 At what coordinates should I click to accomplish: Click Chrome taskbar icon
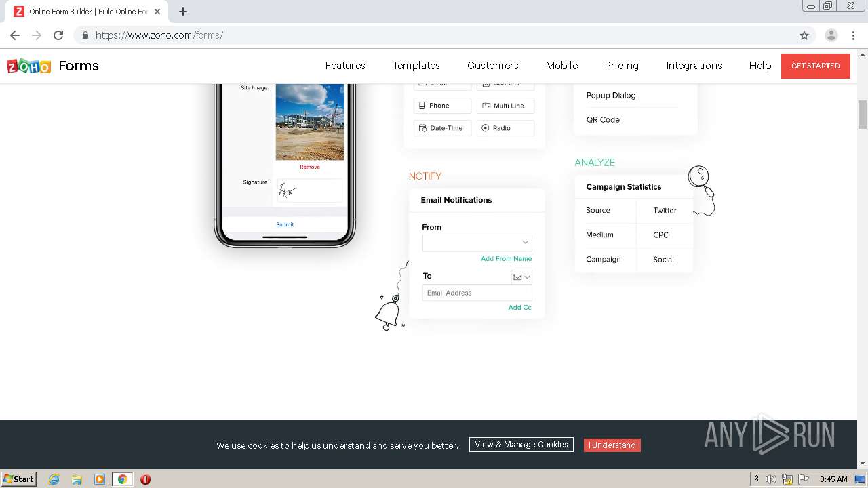pos(122,479)
